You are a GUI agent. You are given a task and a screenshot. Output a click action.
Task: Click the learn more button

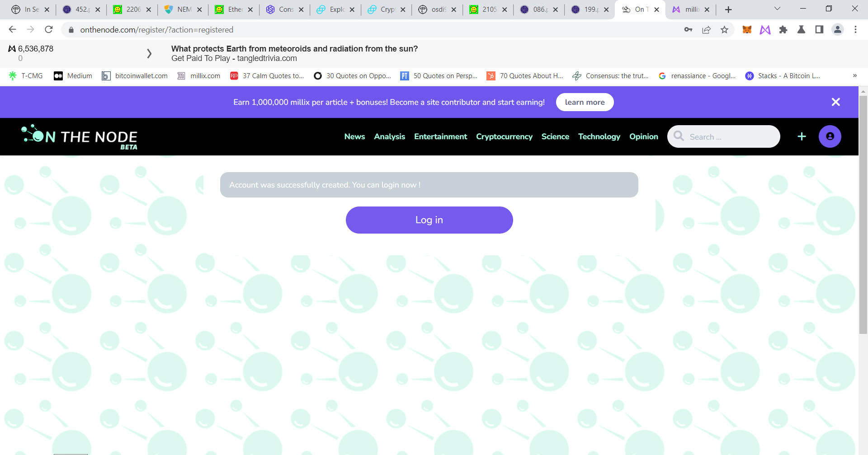click(585, 102)
